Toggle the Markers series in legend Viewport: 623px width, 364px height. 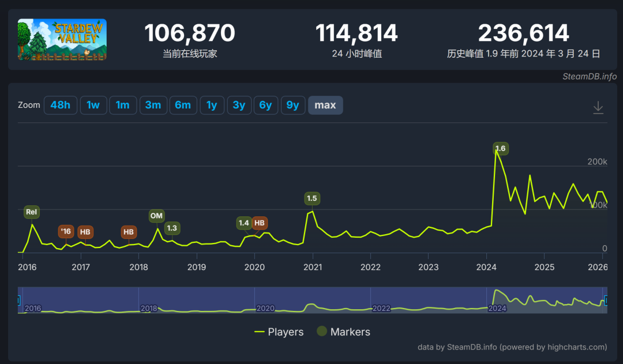pyautogui.click(x=343, y=332)
